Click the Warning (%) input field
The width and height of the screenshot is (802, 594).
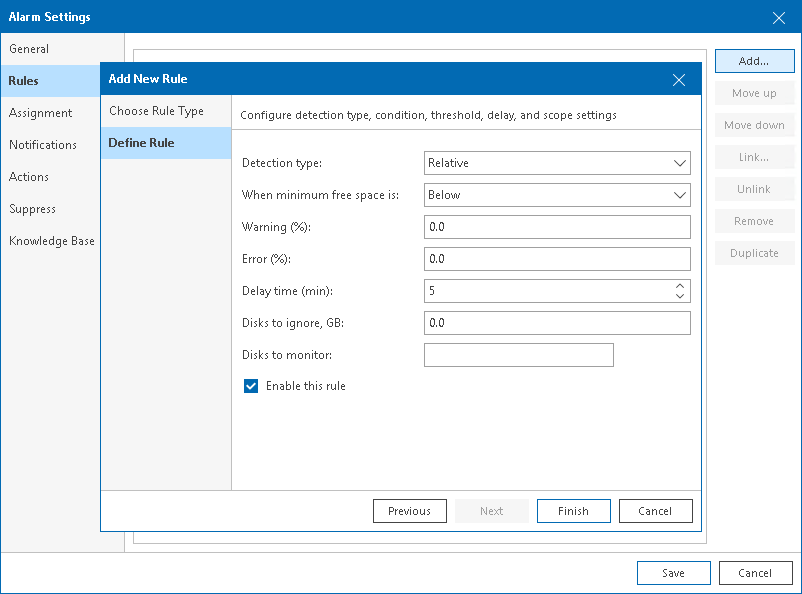pyautogui.click(x=557, y=227)
